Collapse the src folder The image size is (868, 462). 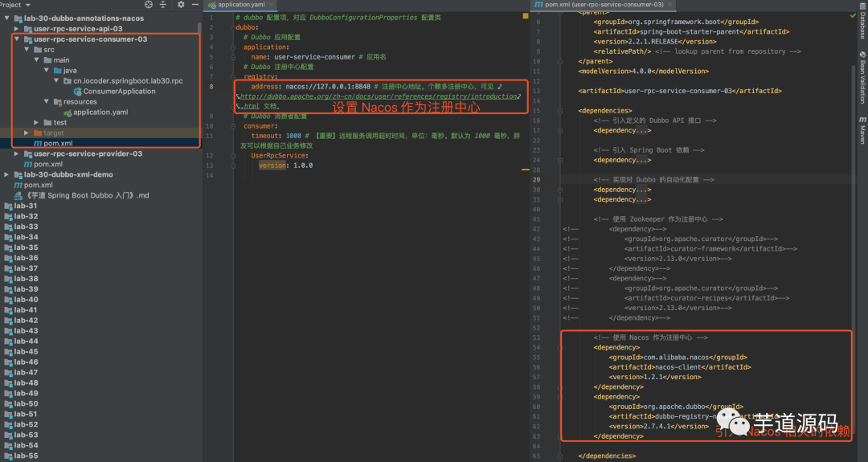[27, 50]
